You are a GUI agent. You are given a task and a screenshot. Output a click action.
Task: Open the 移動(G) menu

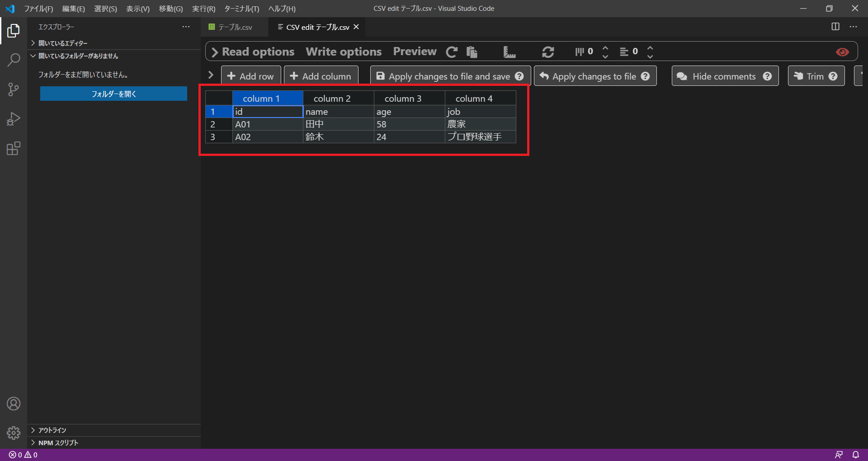click(171, 9)
